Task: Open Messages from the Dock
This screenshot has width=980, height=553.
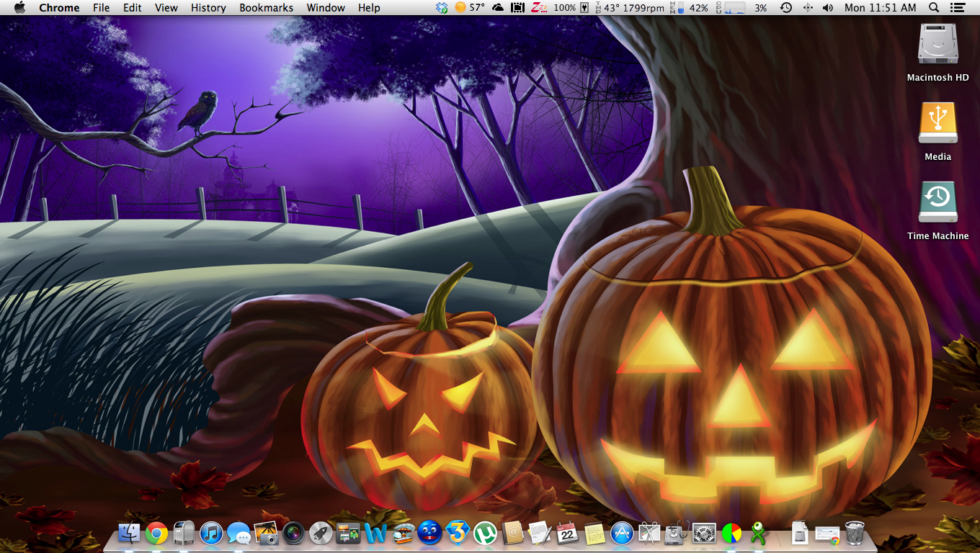Action: tap(239, 534)
